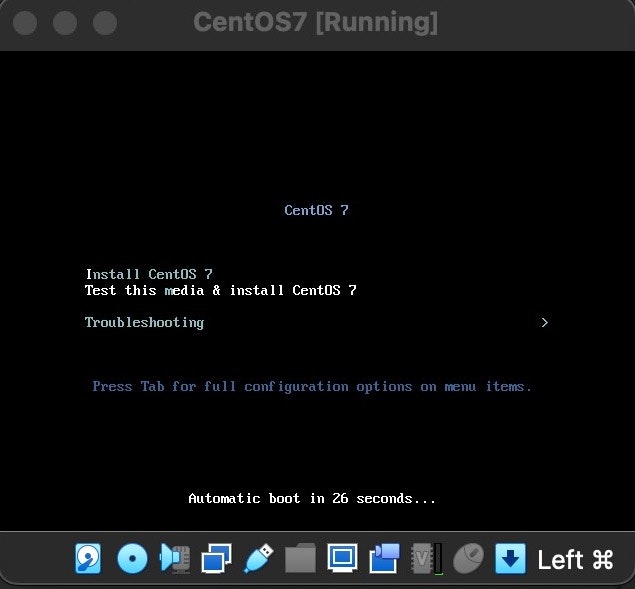Click the shared folders status icon

[x=300, y=559]
